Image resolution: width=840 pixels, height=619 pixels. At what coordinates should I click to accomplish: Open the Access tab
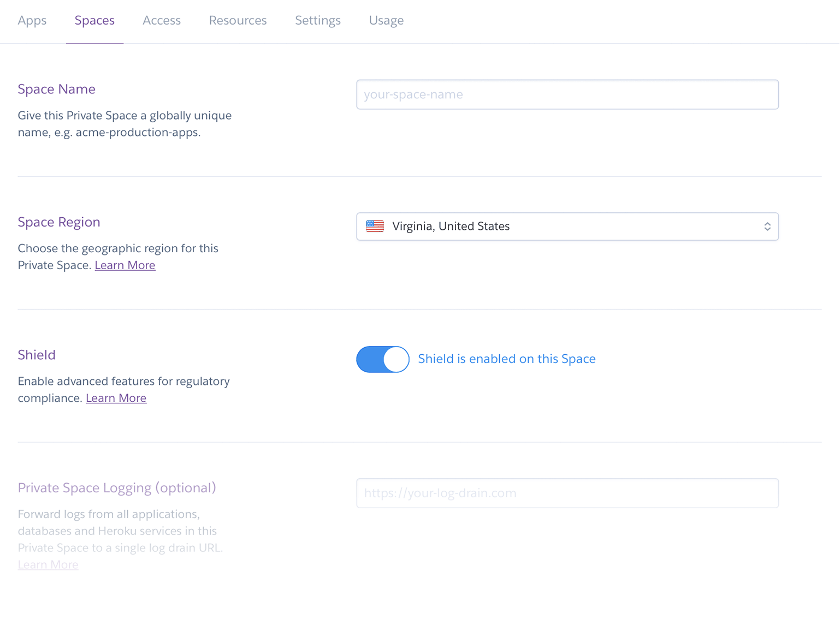click(162, 20)
